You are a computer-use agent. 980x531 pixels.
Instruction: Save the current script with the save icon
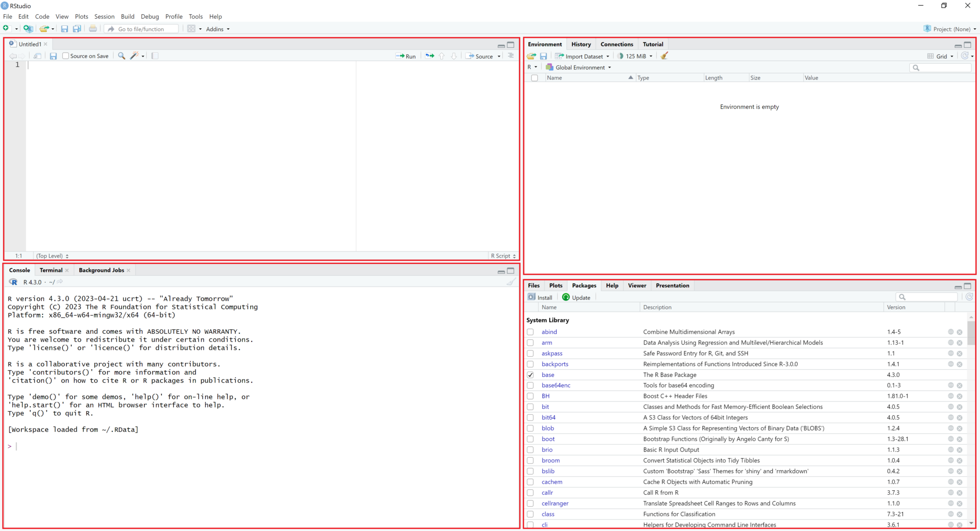pyautogui.click(x=64, y=29)
